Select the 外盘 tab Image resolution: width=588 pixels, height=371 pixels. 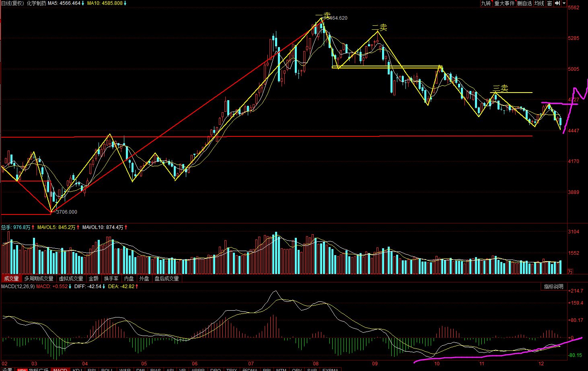(144, 278)
